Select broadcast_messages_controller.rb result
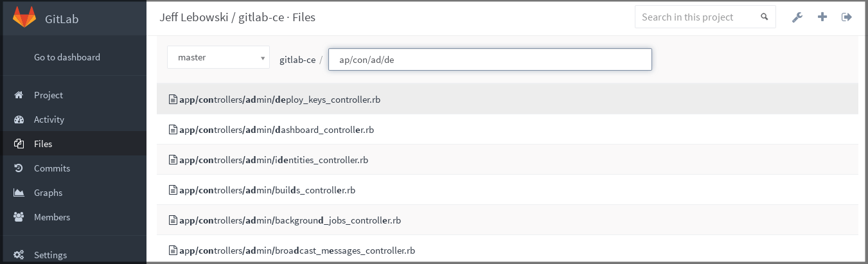This screenshot has width=868, height=264. click(x=297, y=251)
